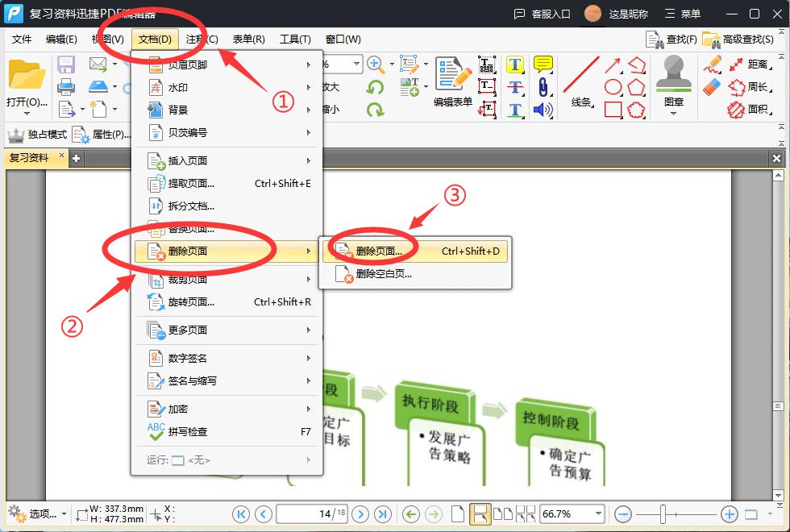Choose Rotate Pages (旋转页面...) menu item

tap(227, 301)
